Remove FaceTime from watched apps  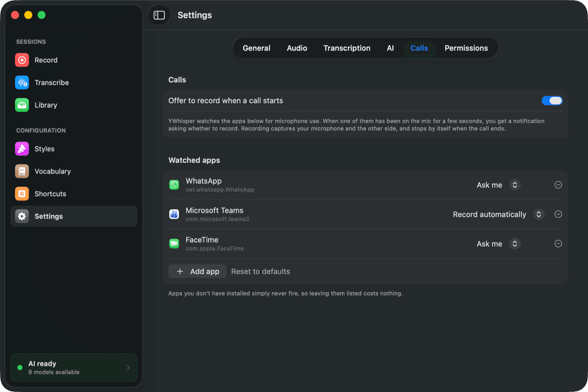coord(558,243)
